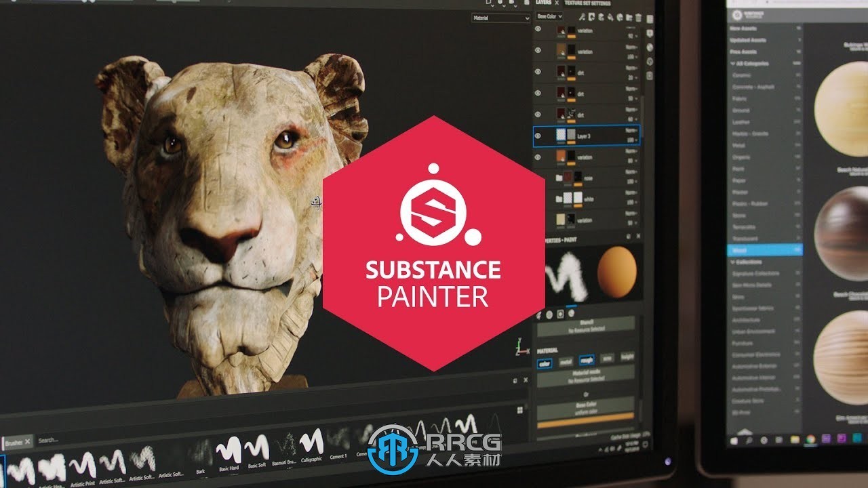Toggle the color material channel
The height and width of the screenshot is (488, 868).
click(x=545, y=363)
